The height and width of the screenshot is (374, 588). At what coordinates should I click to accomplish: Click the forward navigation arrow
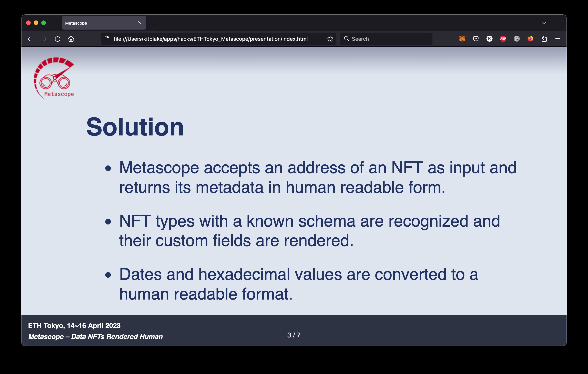[44, 39]
